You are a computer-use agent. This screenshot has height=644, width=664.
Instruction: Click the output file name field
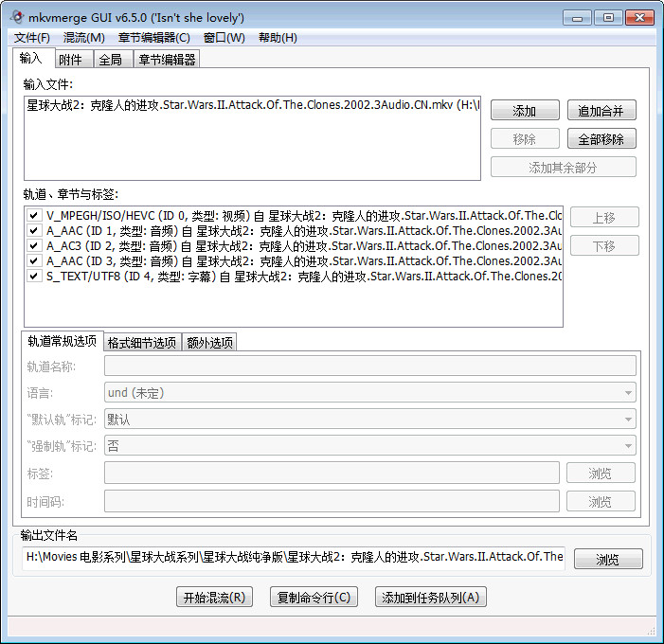point(294,557)
